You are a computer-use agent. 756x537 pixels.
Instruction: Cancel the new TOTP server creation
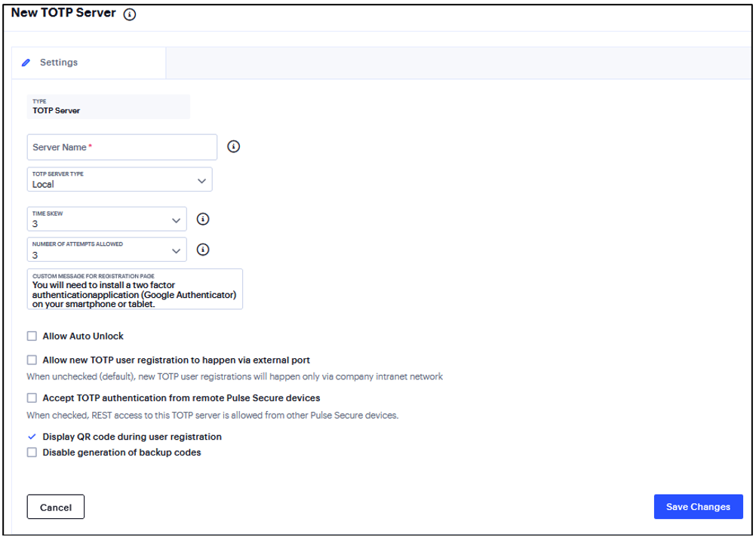[55, 507]
